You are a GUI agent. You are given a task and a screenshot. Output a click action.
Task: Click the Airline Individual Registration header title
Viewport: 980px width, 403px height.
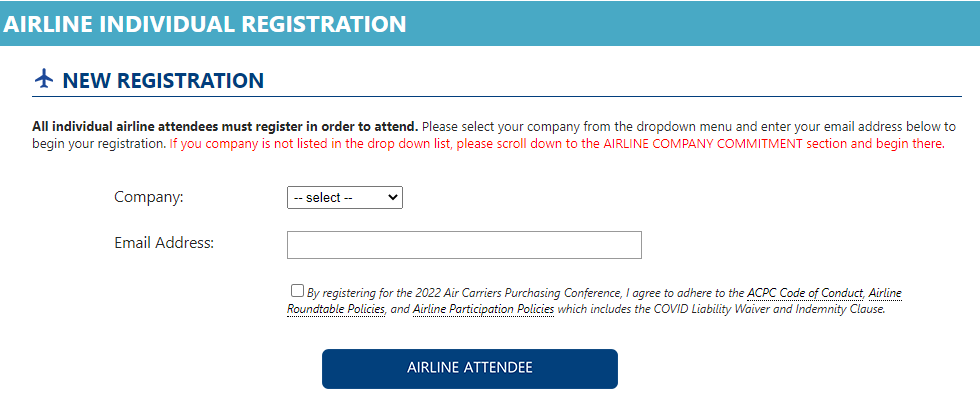coord(204,23)
